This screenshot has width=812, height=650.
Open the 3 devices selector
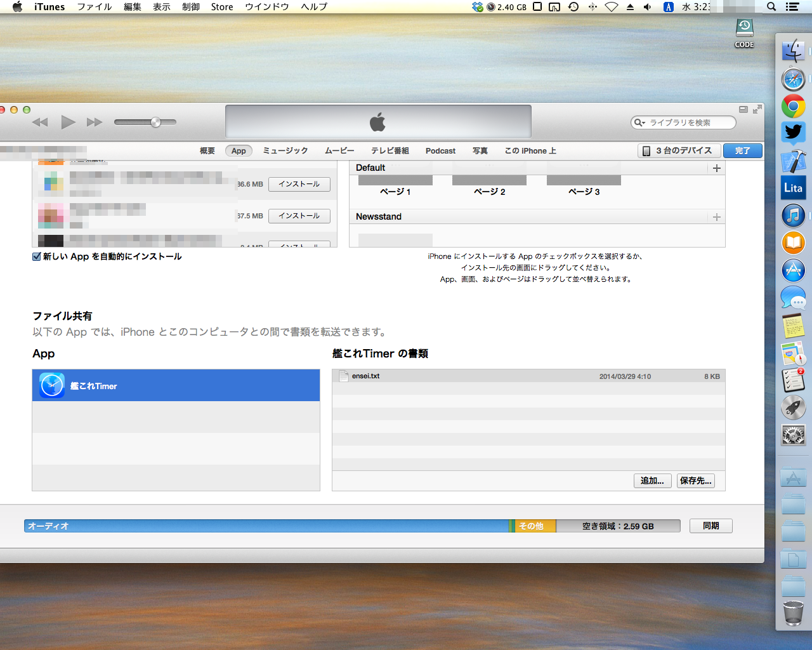coord(679,150)
